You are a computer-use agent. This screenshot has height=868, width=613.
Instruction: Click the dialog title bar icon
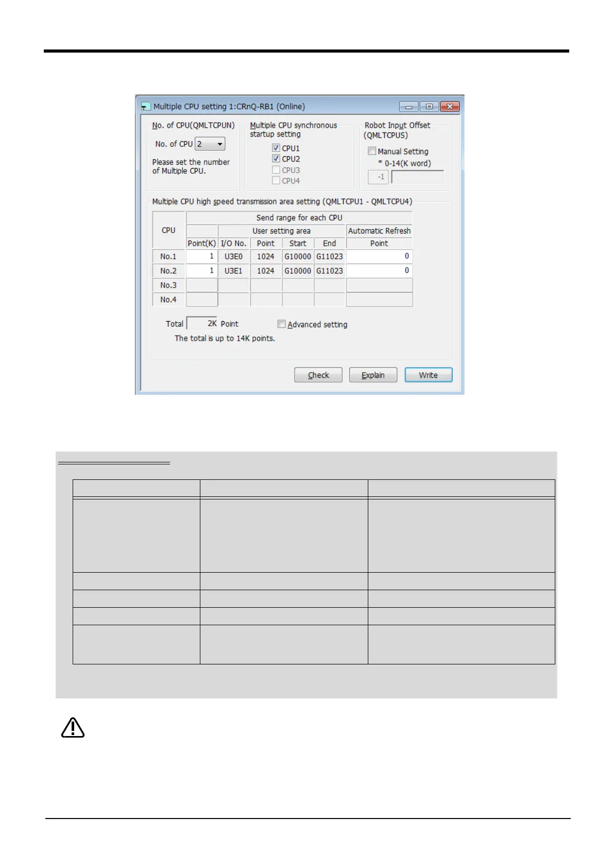pos(146,107)
